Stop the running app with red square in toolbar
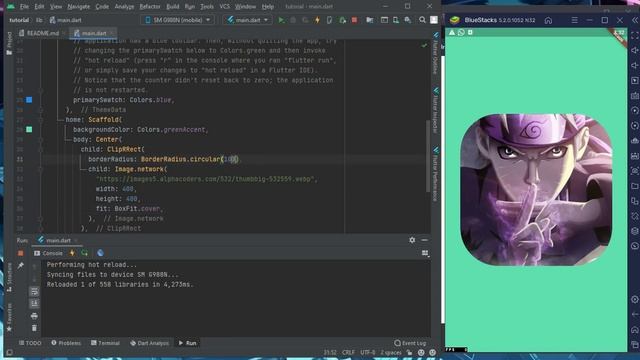The image size is (640, 360). [x=354, y=20]
